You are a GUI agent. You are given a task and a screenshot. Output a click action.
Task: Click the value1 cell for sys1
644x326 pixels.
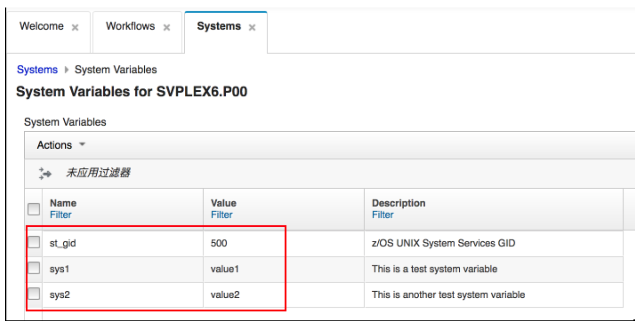[225, 269]
